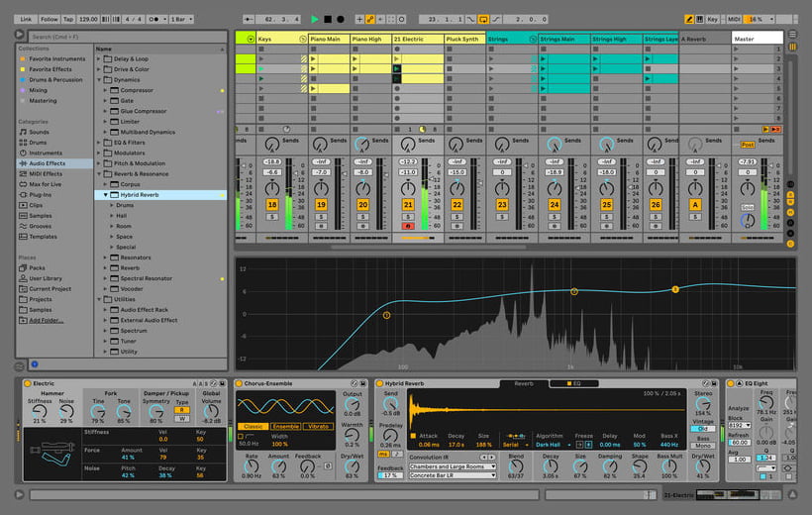Launch Master scene 1
This screenshot has width=812, height=515.
click(x=737, y=50)
